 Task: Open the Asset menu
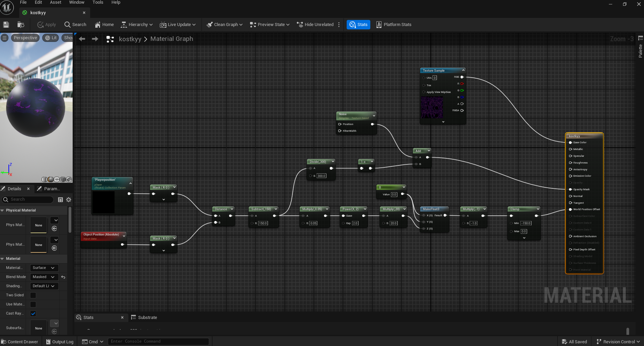coord(55,2)
